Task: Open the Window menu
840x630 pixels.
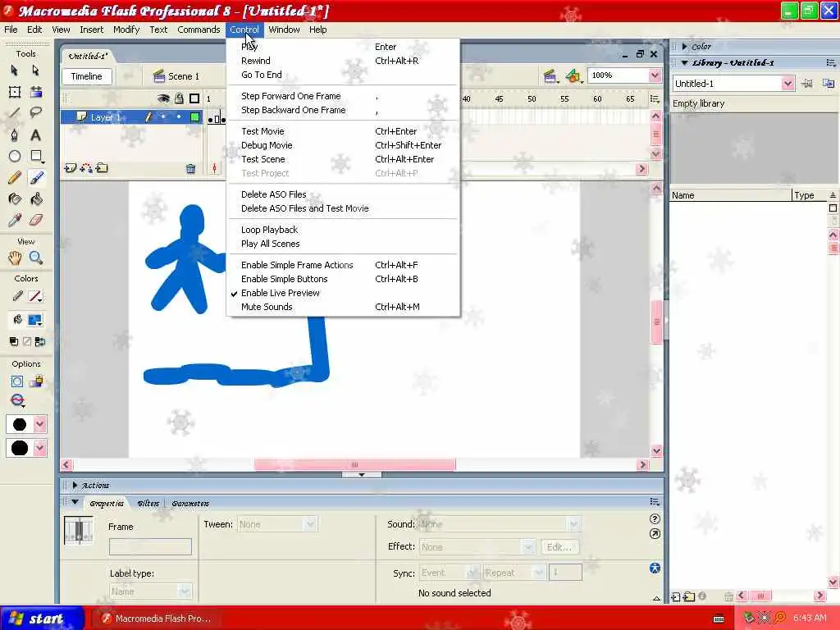Action: click(x=284, y=30)
